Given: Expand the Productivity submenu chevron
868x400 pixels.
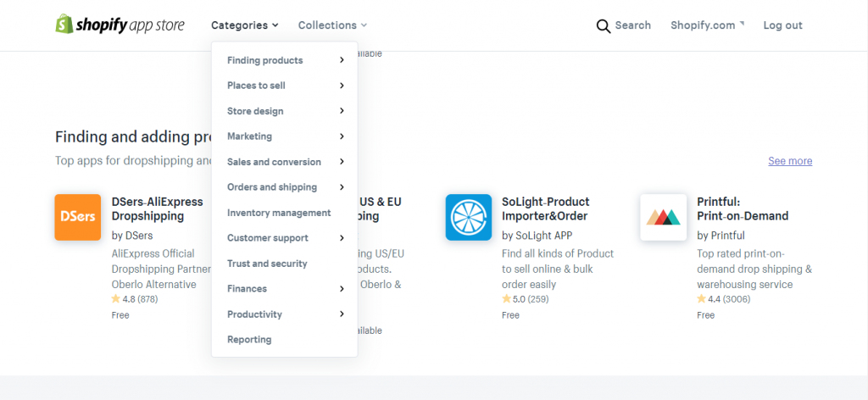Looking at the screenshot, I should coord(342,314).
